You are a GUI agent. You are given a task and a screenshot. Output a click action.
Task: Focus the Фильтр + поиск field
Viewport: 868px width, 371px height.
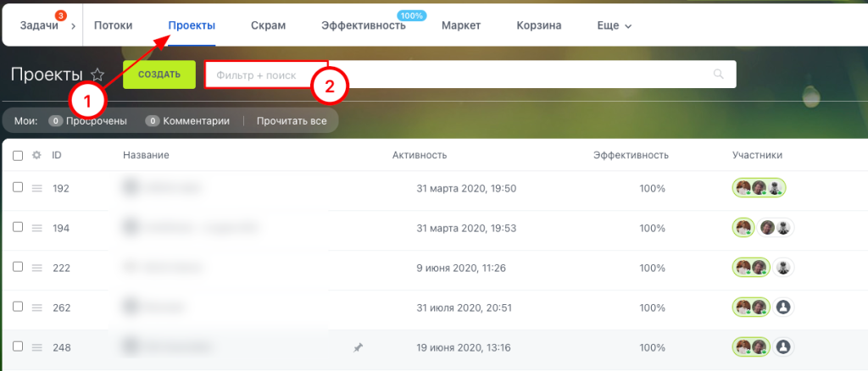[470, 75]
